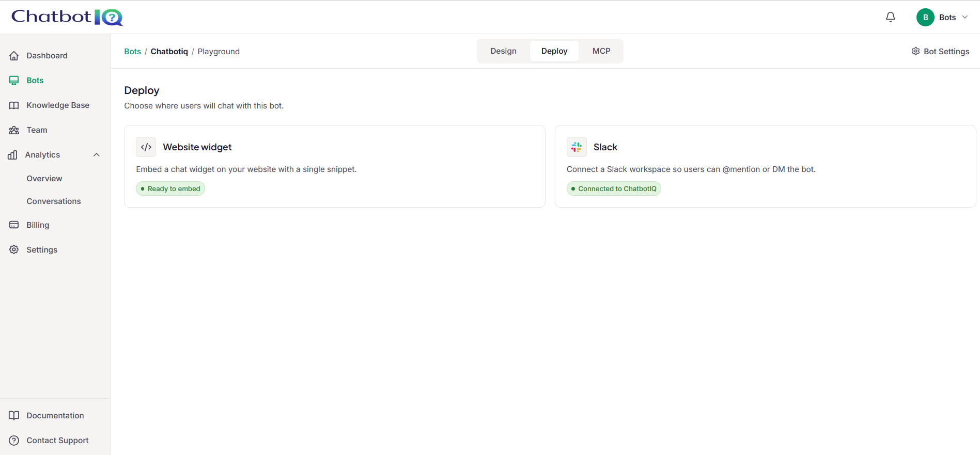The image size is (980, 455).
Task: Click the Ready to embed badge
Action: [x=170, y=189]
